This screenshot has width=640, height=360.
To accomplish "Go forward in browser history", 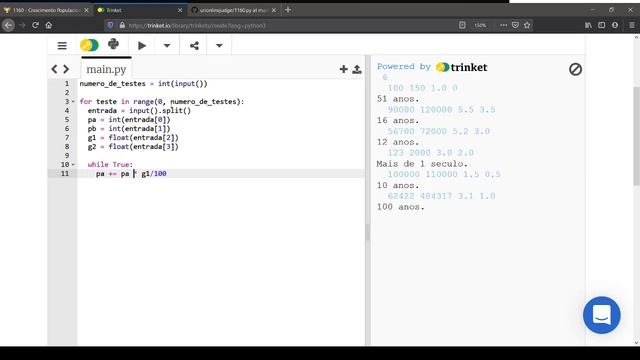I will (22, 25).
